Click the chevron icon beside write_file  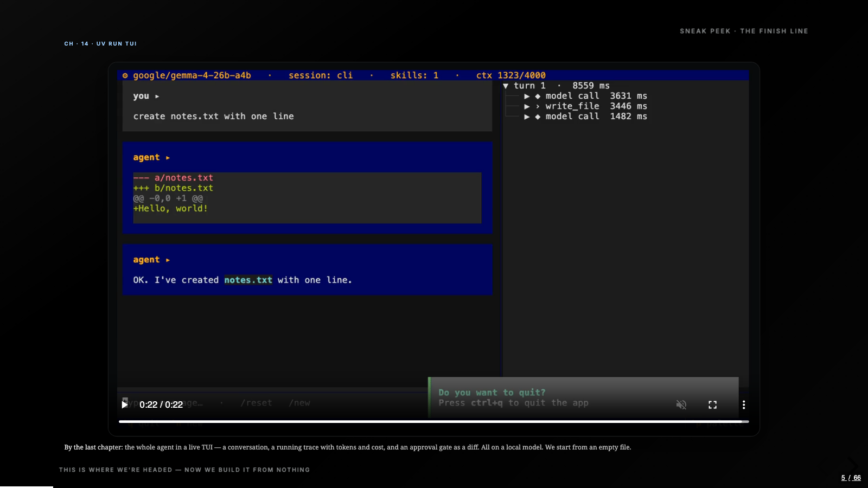click(538, 106)
